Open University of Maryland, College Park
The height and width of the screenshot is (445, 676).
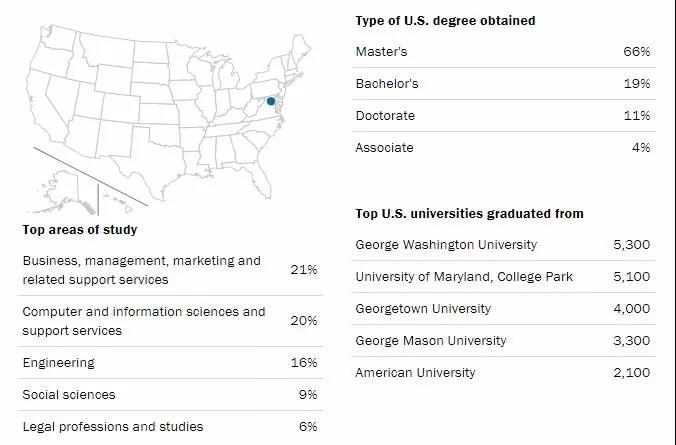[x=464, y=276]
